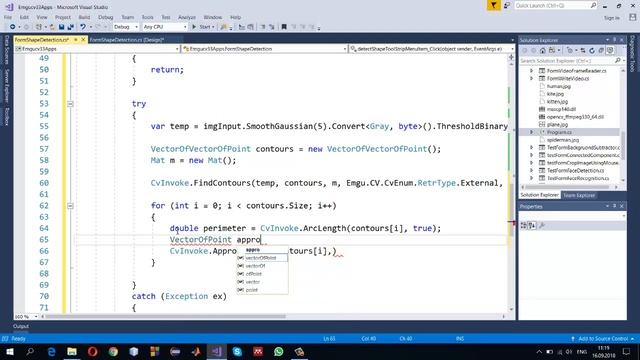The image size is (640, 360).
Task: Open Opera browser from taskbar
Action: 93,351
